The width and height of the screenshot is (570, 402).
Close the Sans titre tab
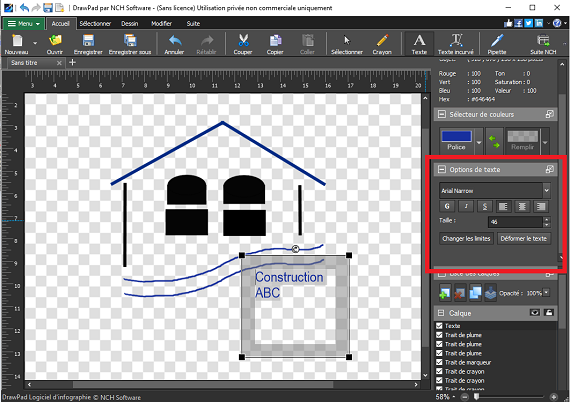point(59,63)
